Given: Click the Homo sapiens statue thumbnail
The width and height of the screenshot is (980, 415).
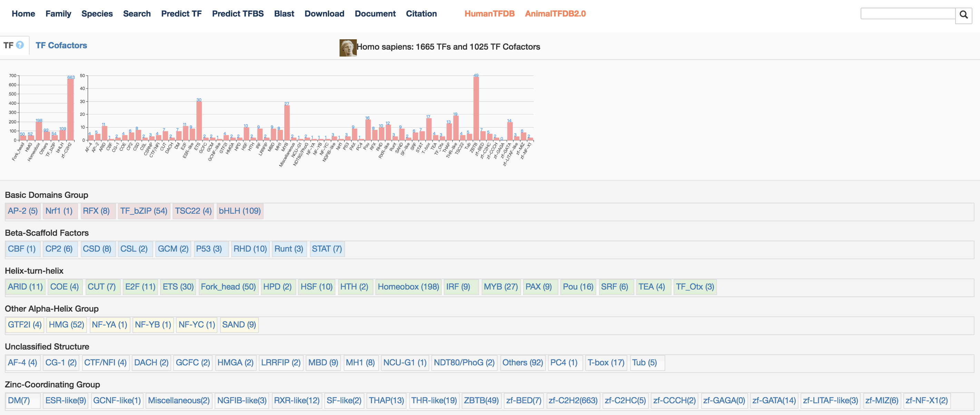Looking at the screenshot, I should click(x=347, y=48).
